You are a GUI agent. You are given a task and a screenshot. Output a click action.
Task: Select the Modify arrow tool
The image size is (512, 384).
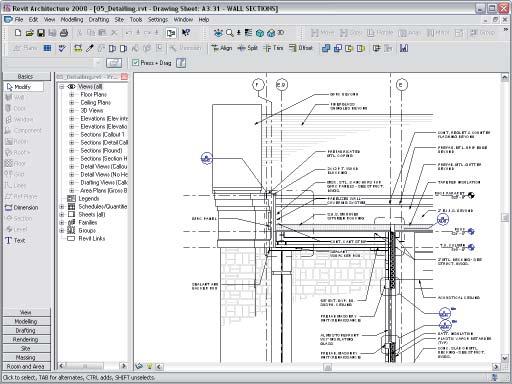coord(24,87)
